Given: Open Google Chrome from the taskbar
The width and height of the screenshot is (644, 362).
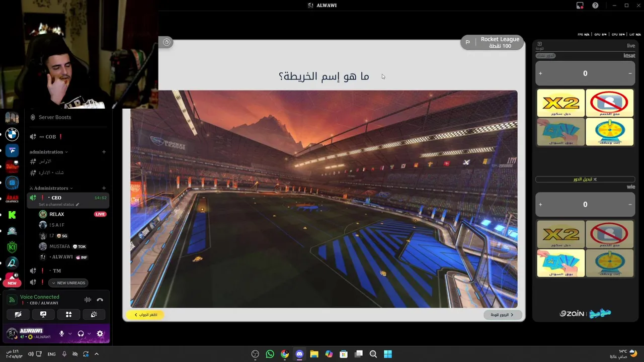Looking at the screenshot, I should tap(285, 354).
